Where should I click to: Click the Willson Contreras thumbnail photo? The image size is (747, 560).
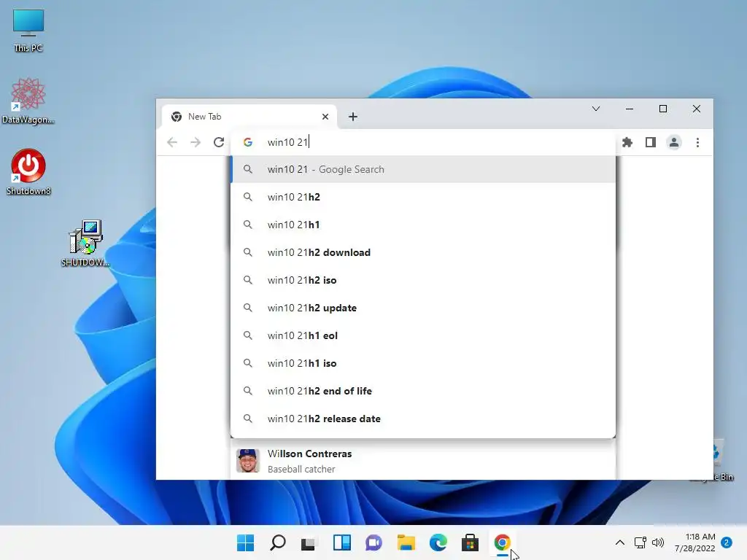click(x=248, y=461)
